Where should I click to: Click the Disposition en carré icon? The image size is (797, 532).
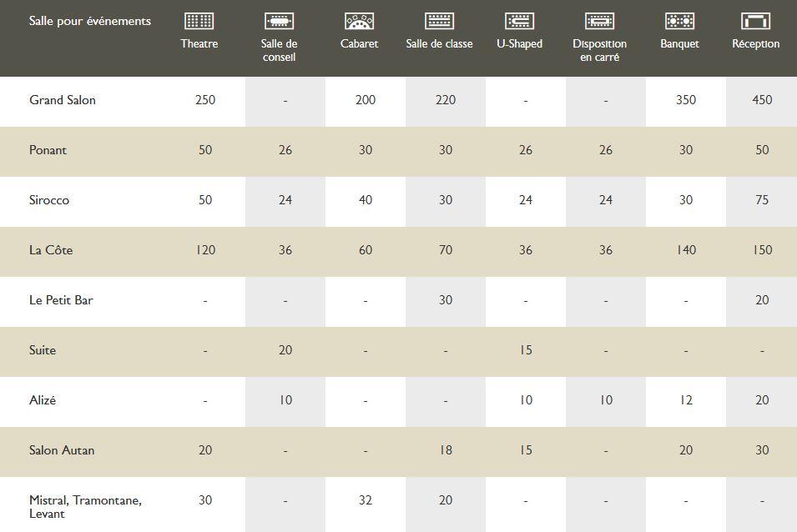click(x=600, y=21)
